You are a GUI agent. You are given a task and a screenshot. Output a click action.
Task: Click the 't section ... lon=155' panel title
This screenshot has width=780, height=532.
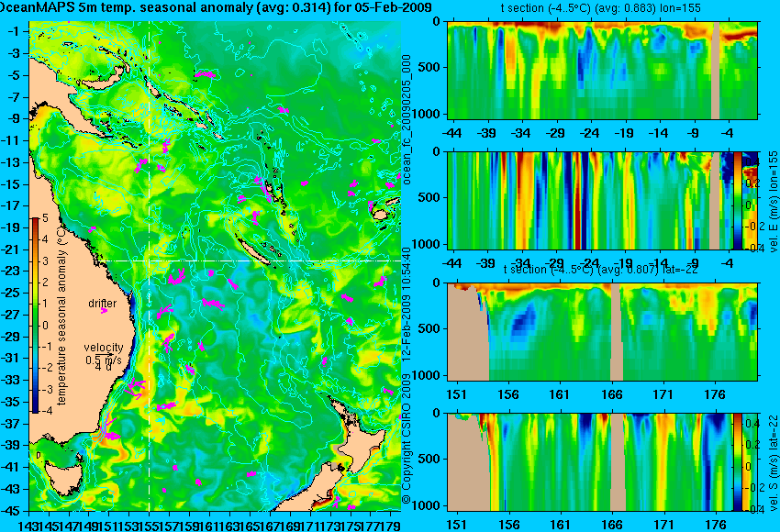[600, 8]
